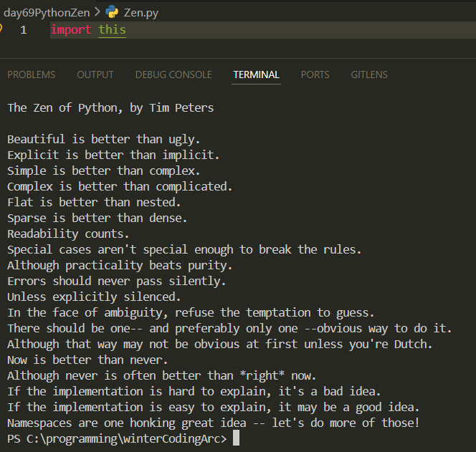Switch to the PROBLEMS tab
This screenshot has width=476, height=452.
(32, 74)
